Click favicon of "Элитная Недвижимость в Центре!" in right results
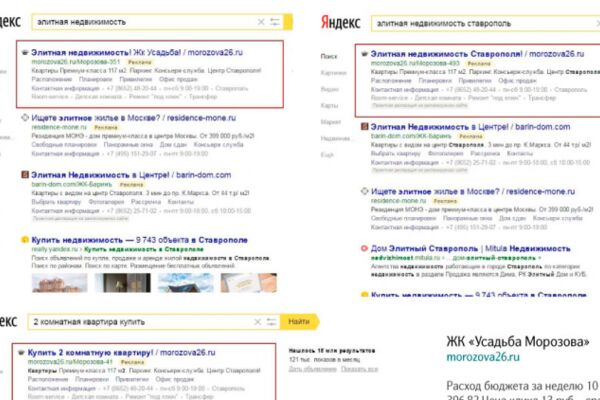The width and height of the screenshot is (600, 400). 364,127
